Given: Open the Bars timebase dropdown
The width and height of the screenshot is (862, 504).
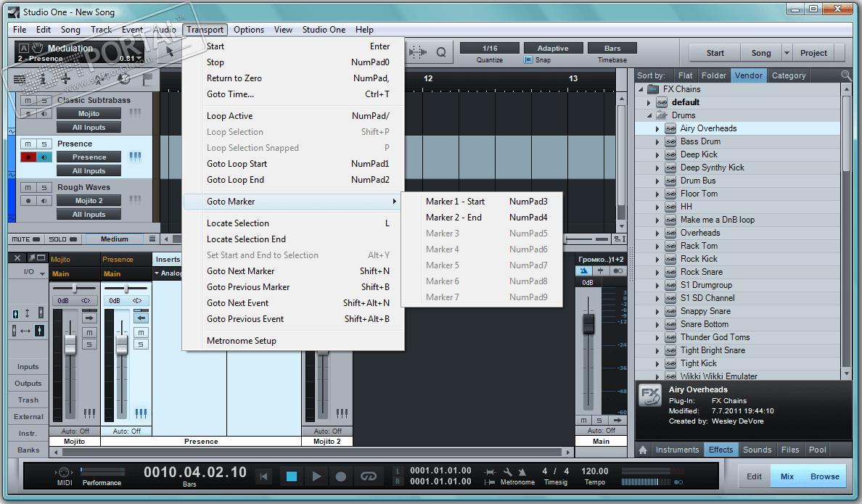Looking at the screenshot, I should [612, 49].
